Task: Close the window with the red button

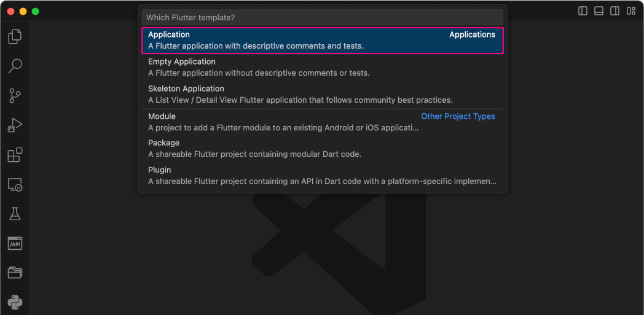Action: (x=10, y=12)
